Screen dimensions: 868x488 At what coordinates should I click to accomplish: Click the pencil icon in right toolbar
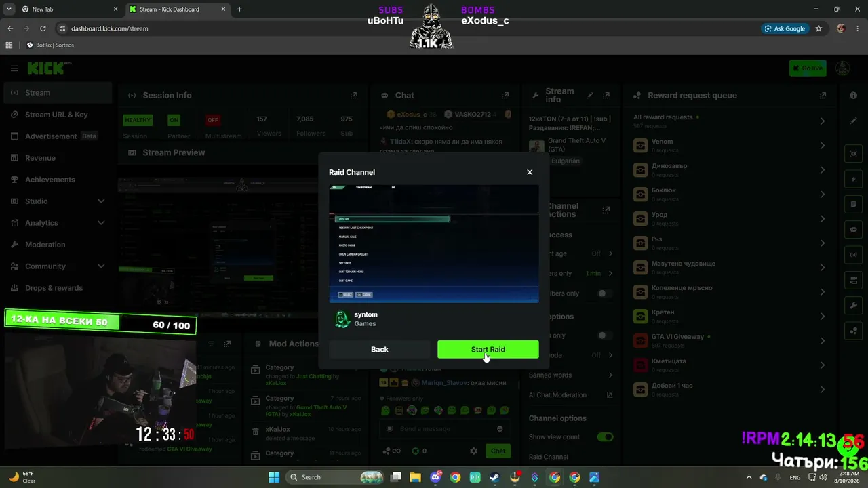[x=854, y=121]
